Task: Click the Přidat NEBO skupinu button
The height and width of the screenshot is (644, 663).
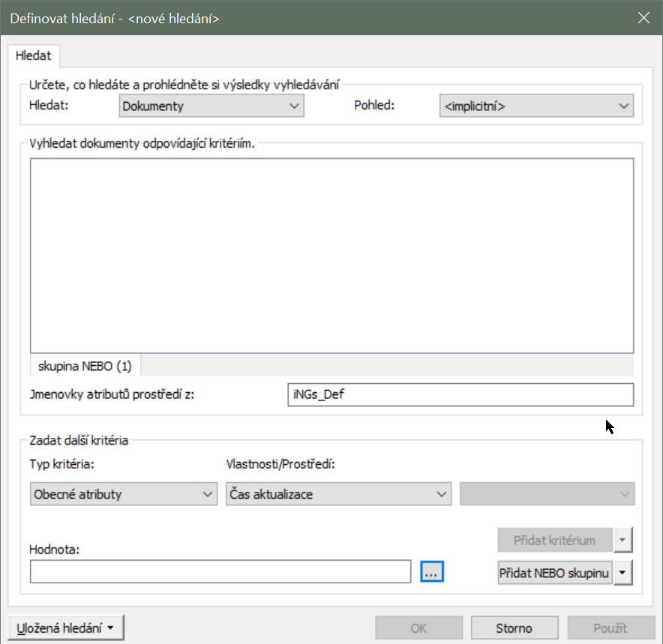Action: (x=555, y=573)
